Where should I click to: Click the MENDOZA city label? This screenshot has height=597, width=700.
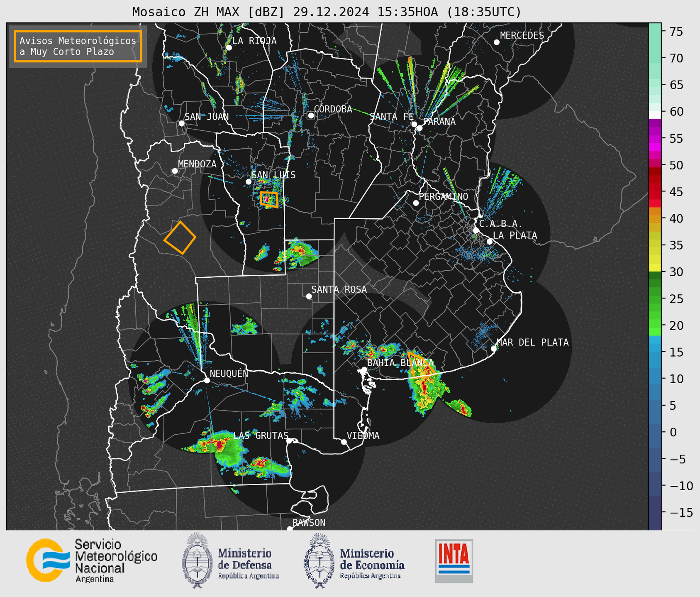tap(197, 164)
